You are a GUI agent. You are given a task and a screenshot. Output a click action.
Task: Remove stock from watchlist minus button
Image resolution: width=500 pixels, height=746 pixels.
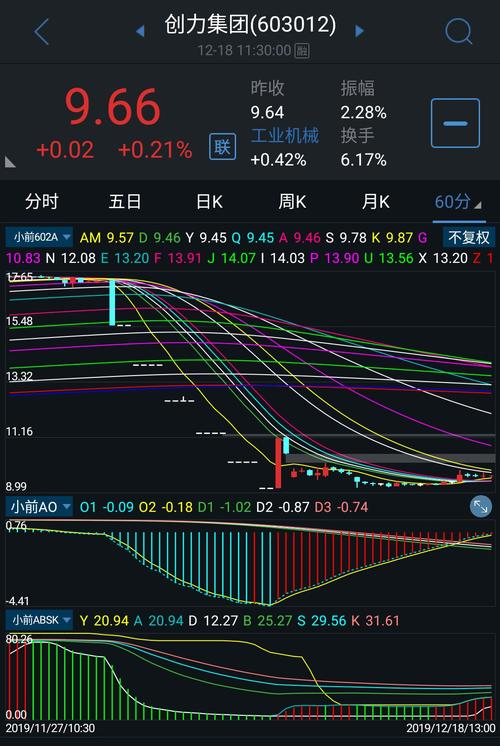pyautogui.click(x=455, y=123)
